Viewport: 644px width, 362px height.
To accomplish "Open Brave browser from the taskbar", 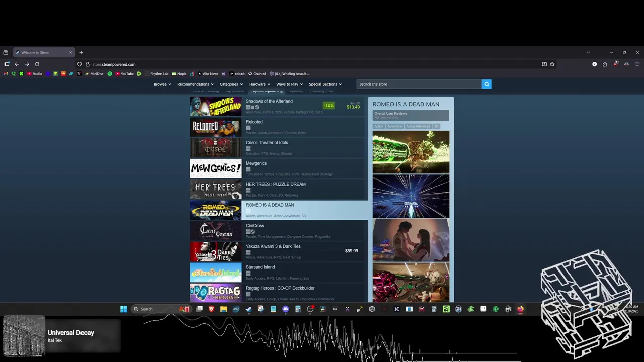I will [211, 309].
